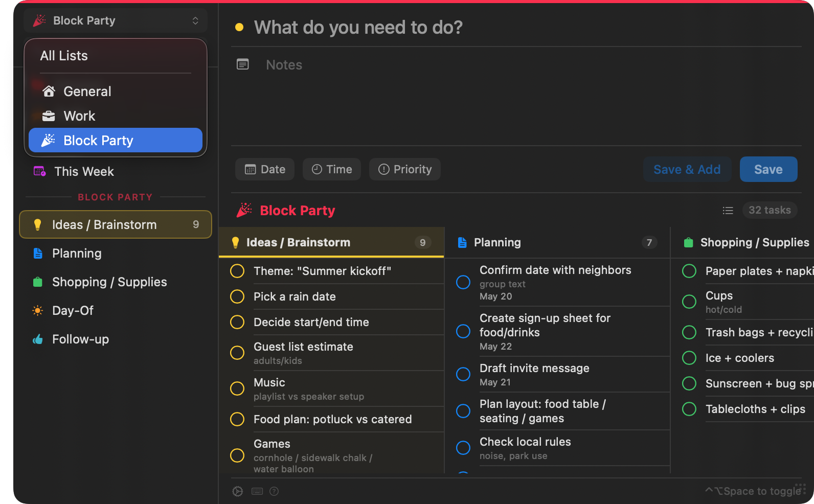Check off the Games task

[x=237, y=455]
